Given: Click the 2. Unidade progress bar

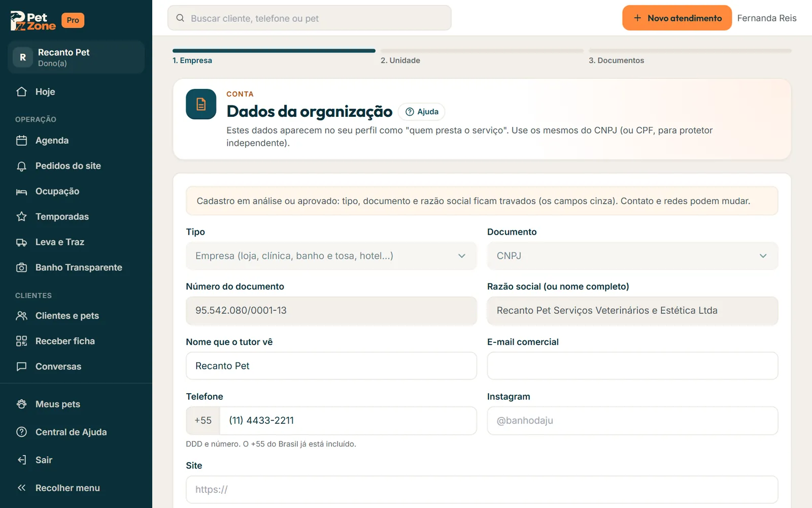Looking at the screenshot, I should [482, 51].
